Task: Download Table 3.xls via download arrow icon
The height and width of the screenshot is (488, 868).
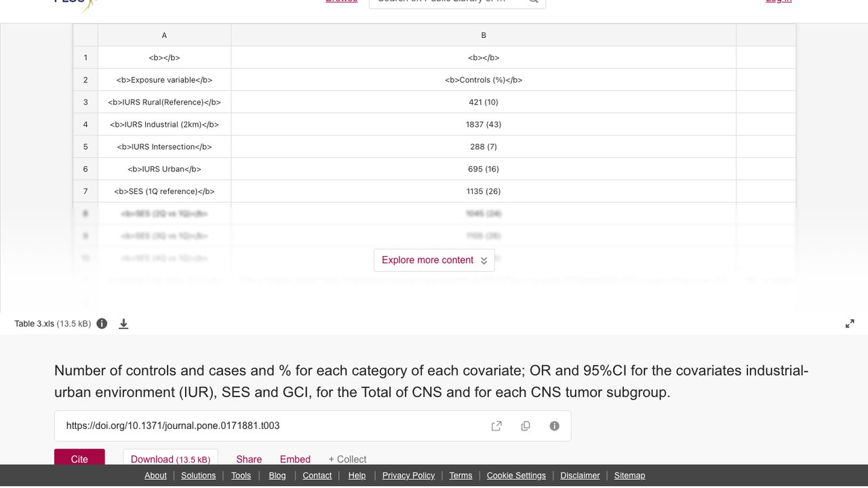Action: pyautogui.click(x=123, y=324)
